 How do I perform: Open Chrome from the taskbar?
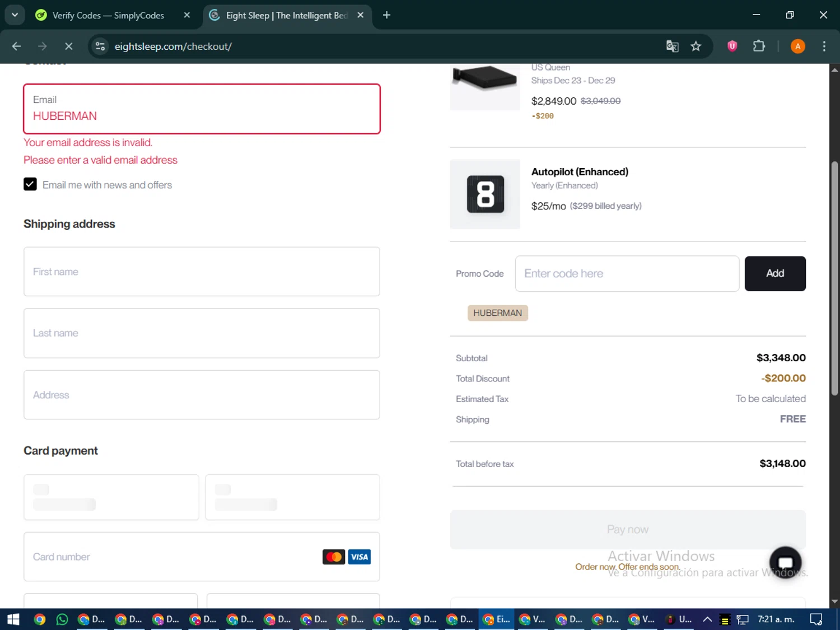click(40, 619)
